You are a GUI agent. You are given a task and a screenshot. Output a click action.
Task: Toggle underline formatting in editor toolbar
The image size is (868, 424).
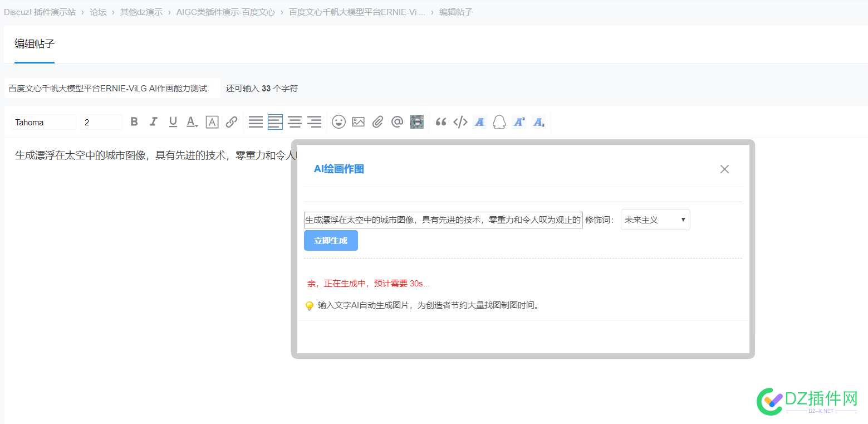[173, 121]
